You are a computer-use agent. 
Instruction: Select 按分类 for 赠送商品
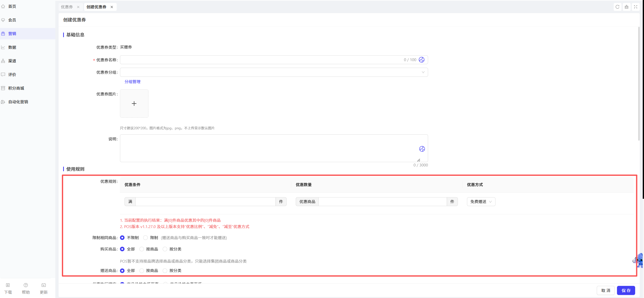pyautogui.click(x=165, y=270)
